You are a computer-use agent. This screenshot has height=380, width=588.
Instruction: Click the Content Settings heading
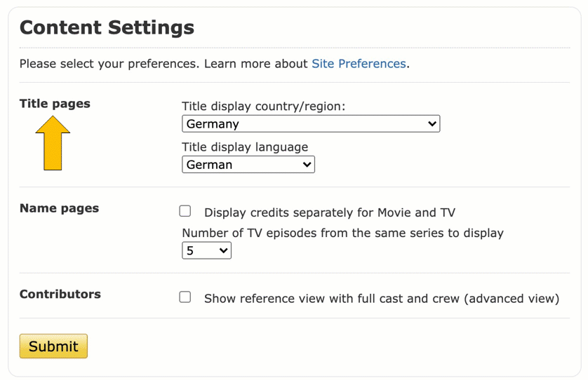(x=107, y=27)
